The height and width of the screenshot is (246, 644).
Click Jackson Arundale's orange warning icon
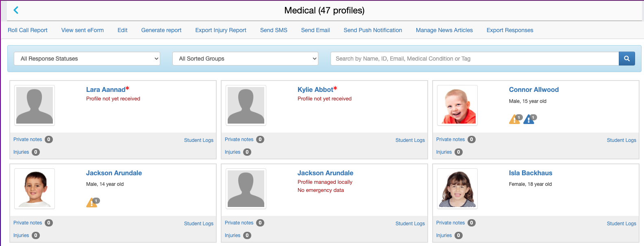pyautogui.click(x=91, y=202)
